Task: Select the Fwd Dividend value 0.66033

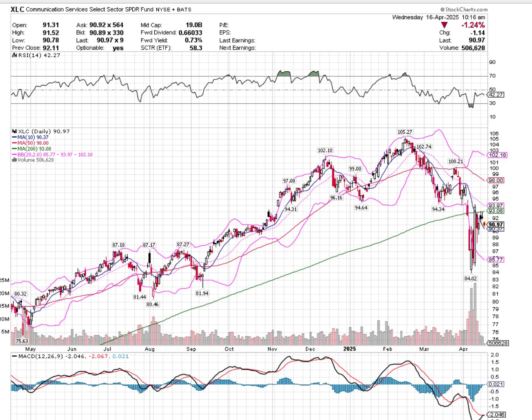Action: 190,33
